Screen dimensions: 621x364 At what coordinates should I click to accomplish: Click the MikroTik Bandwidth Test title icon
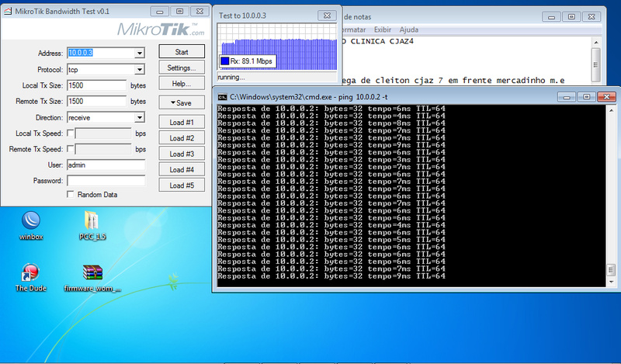tap(8, 11)
